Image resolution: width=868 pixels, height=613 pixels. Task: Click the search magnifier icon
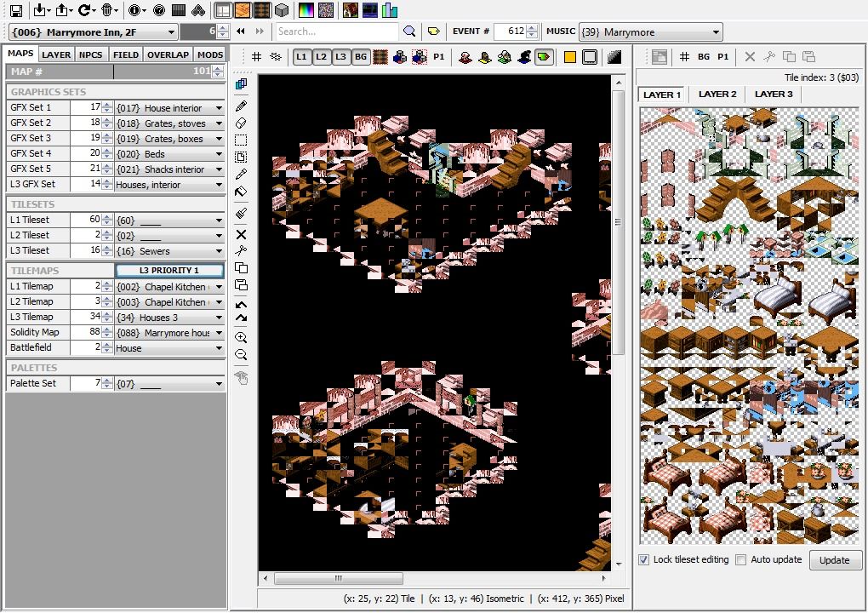pyautogui.click(x=409, y=32)
